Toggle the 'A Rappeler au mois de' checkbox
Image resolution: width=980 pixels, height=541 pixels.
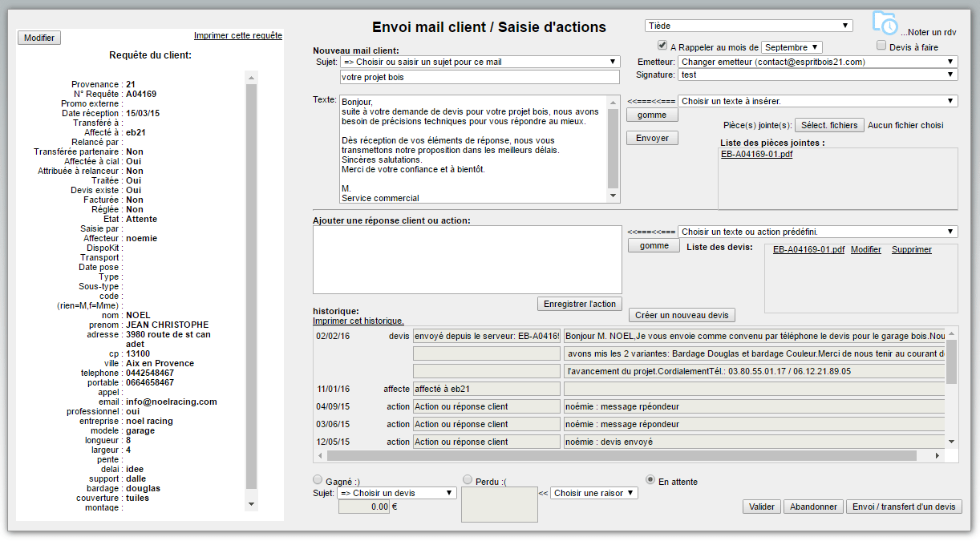coord(662,46)
